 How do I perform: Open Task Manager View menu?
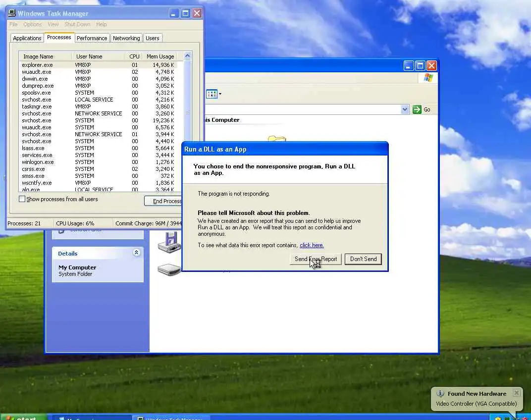[x=53, y=24]
